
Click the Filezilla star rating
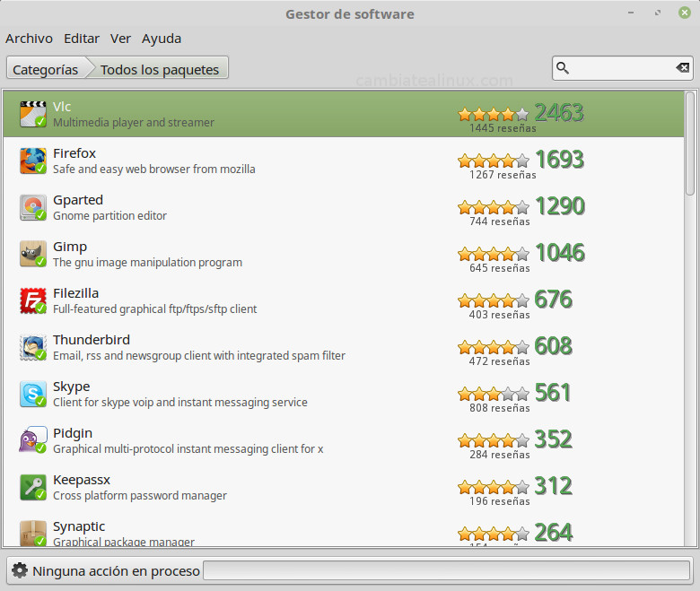pyautogui.click(x=494, y=301)
